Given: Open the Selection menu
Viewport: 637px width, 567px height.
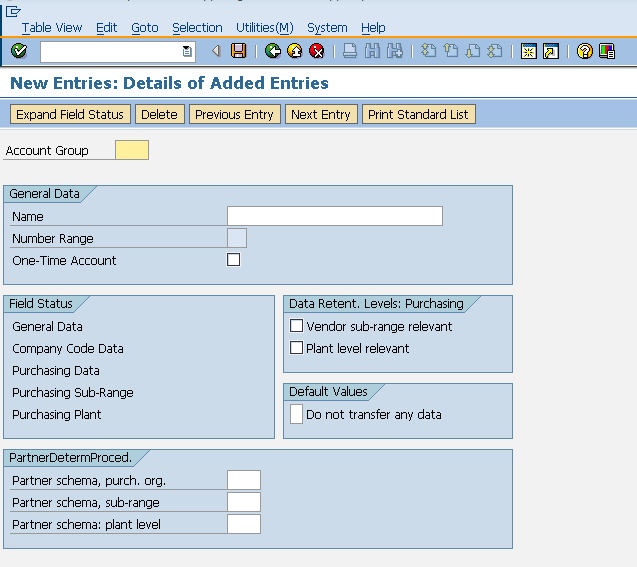Looking at the screenshot, I should (197, 28).
